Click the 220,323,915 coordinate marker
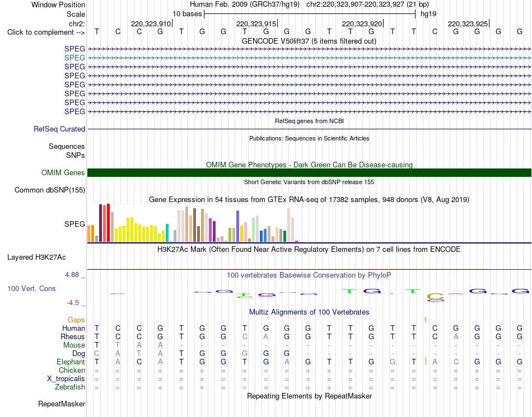Viewport: 532px width, 417px height. 256,24
